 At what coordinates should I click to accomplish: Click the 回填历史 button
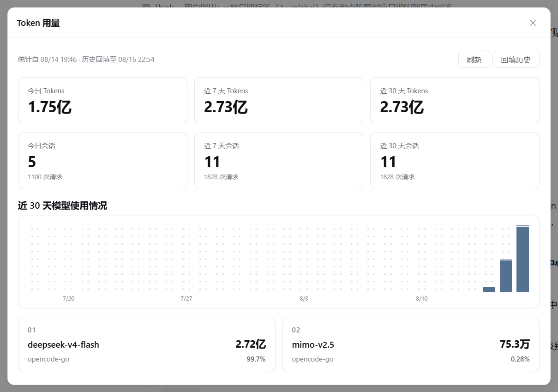pos(516,59)
